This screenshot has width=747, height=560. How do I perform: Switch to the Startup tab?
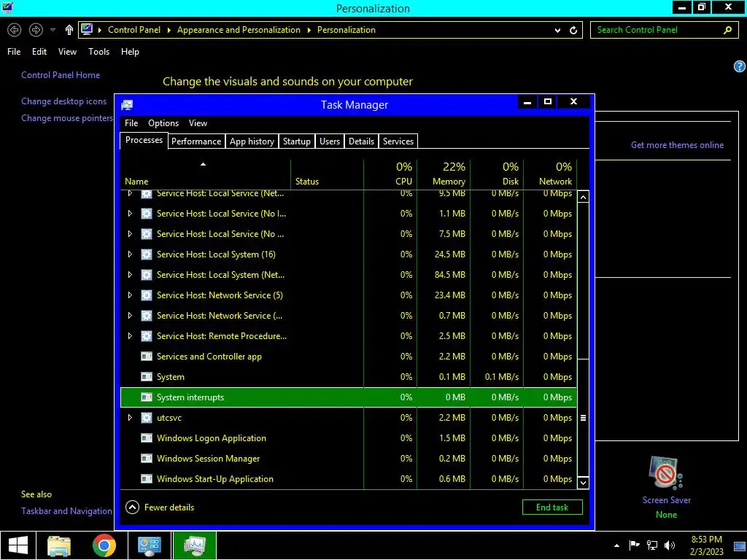tap(296, 141)
